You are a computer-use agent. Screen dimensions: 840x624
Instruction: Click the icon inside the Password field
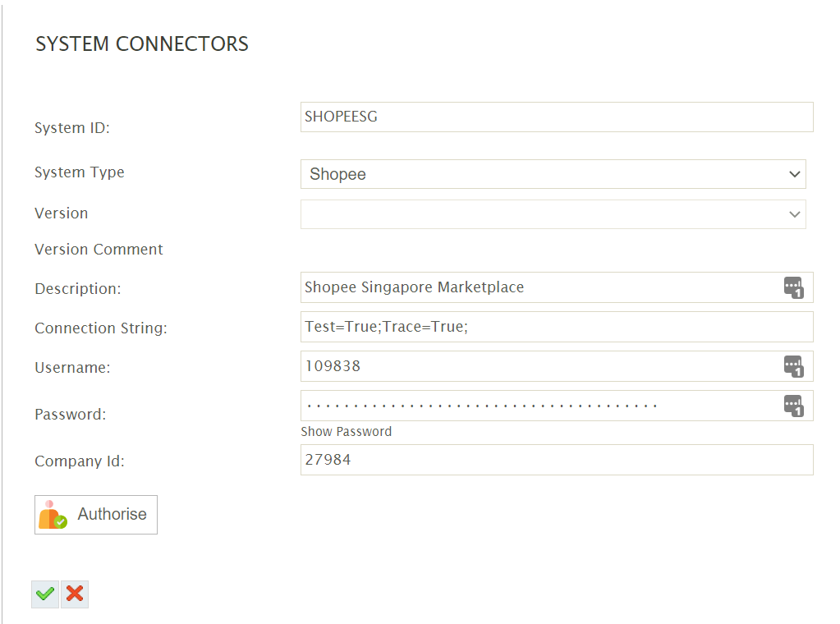coord(793,406)
